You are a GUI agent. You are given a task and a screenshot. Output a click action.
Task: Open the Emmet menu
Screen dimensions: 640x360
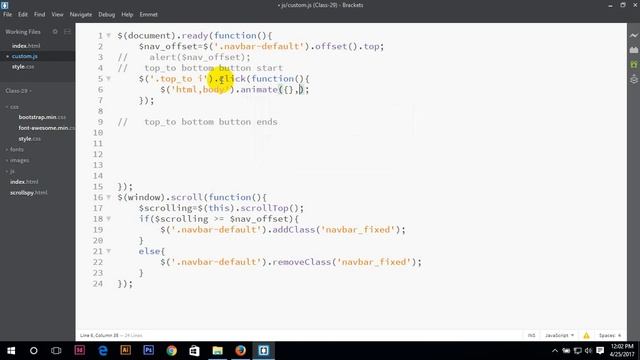point(149,14)
